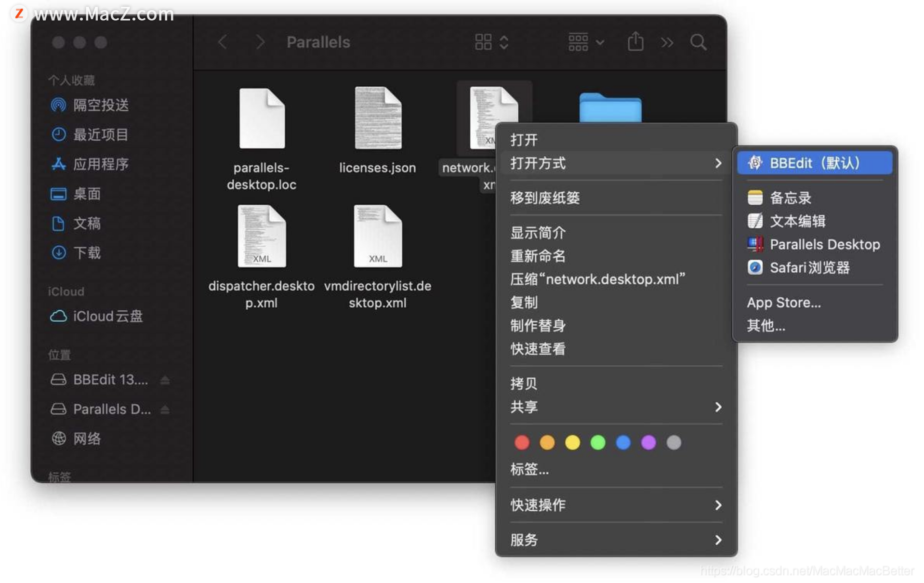Image resolution: width=924 pixels, height=583 pixels.
Task: Open the group-by arrangement toolbar dropdown
Action: (x=586, y=42)
